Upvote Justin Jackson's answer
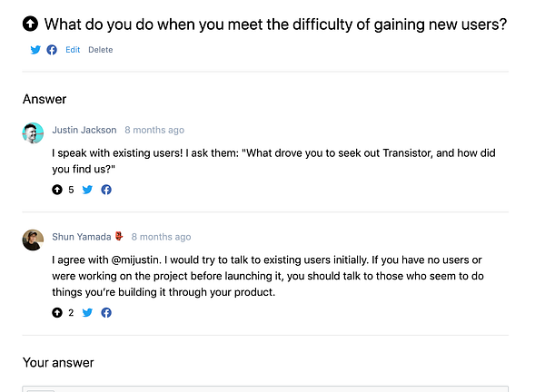This screenshot has width=545, height=392. [57, 190]
